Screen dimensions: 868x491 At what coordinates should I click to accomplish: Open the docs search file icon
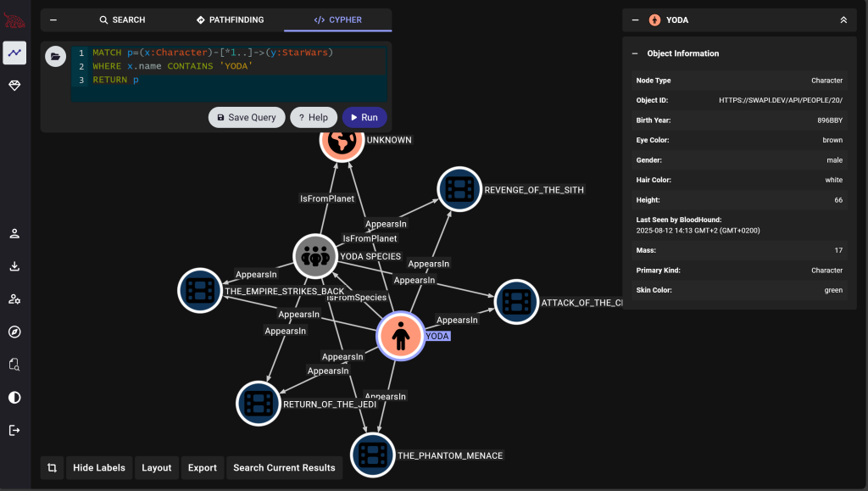pyautogui.click(x=14, y=365)
